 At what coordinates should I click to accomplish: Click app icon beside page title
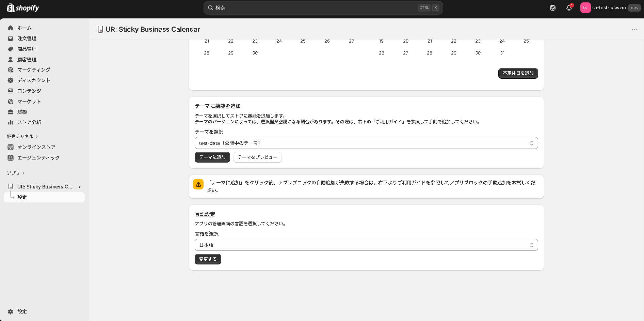[100, 29]
